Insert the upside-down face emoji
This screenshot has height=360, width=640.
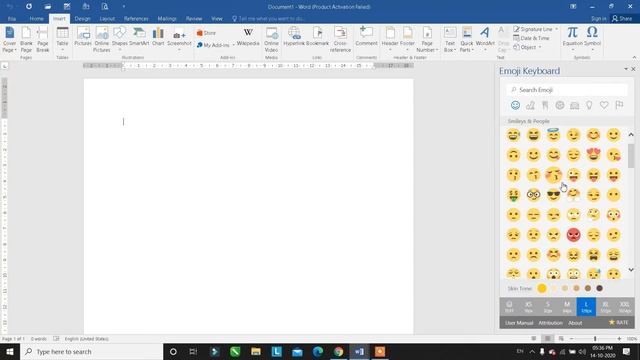click(513, 155)
